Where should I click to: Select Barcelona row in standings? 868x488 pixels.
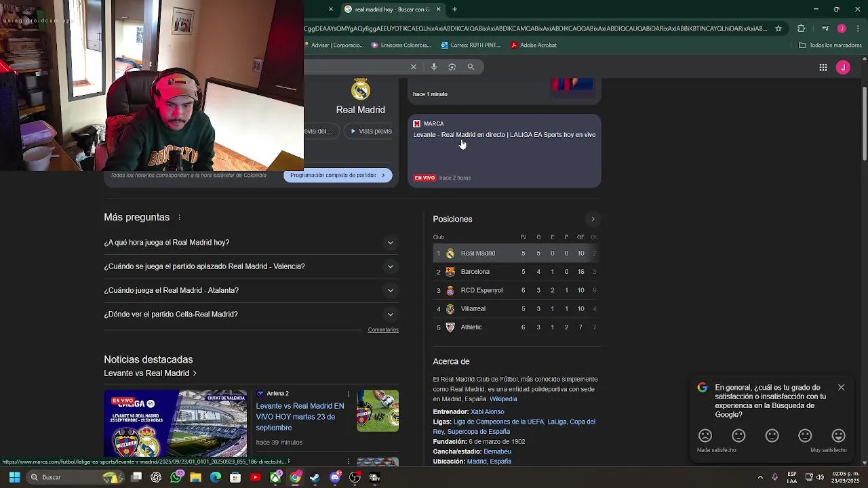(517, 272)
